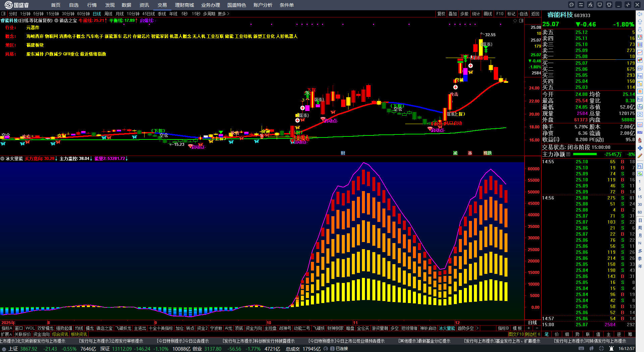Open the fx formula manager icon

[590, 5]
